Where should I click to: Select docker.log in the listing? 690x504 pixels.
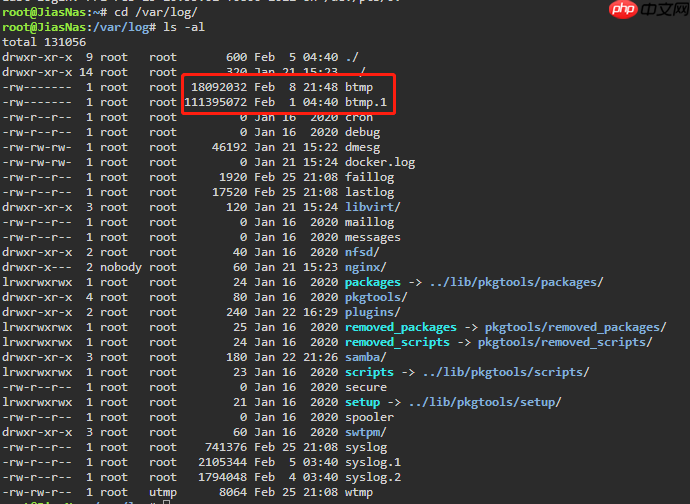380,162
